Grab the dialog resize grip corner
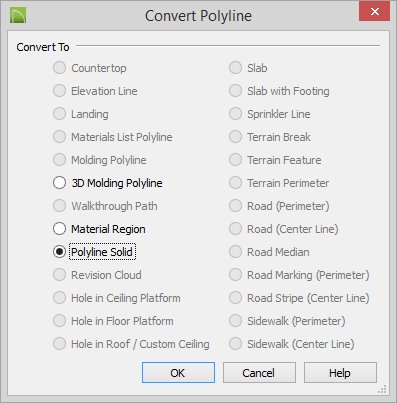 coord(382,389)
